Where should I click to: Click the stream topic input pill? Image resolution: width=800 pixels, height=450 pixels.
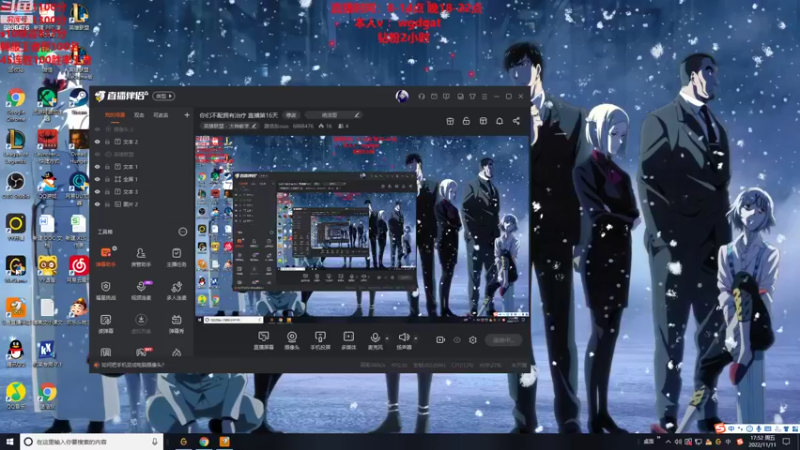click(334, 115)
